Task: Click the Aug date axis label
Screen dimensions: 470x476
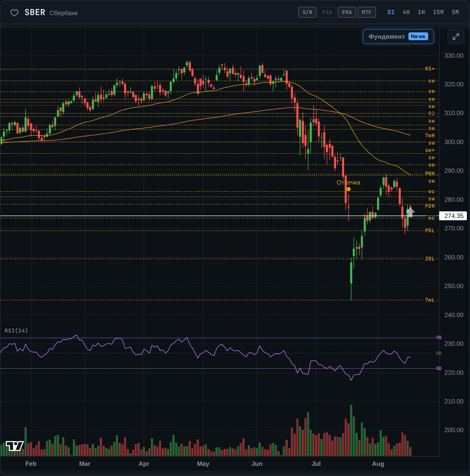Action: 378,464
